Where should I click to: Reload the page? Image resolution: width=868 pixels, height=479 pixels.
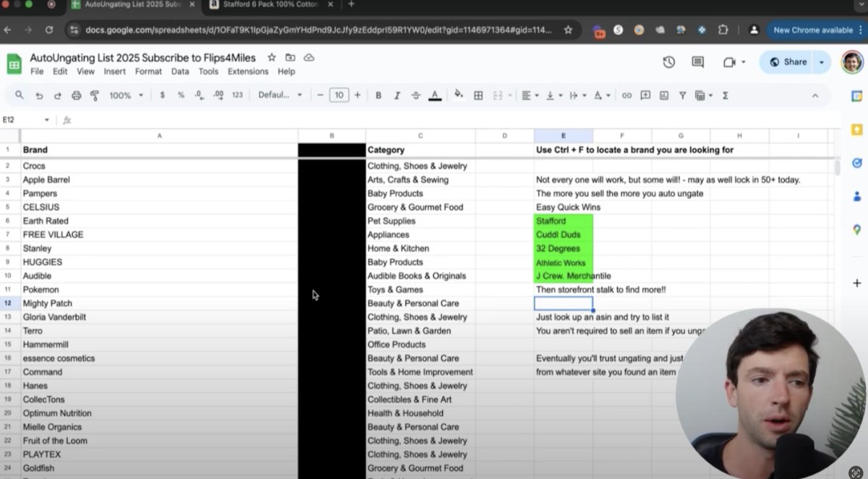48,30
